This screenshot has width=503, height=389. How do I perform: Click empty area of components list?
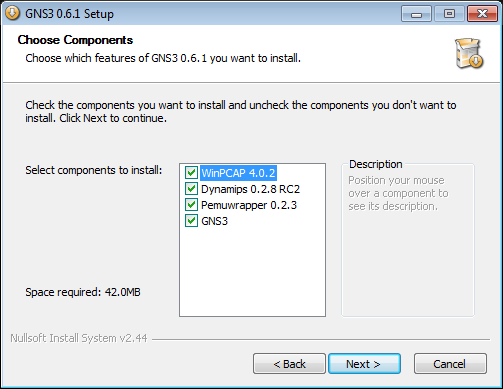tap(252, 270)
